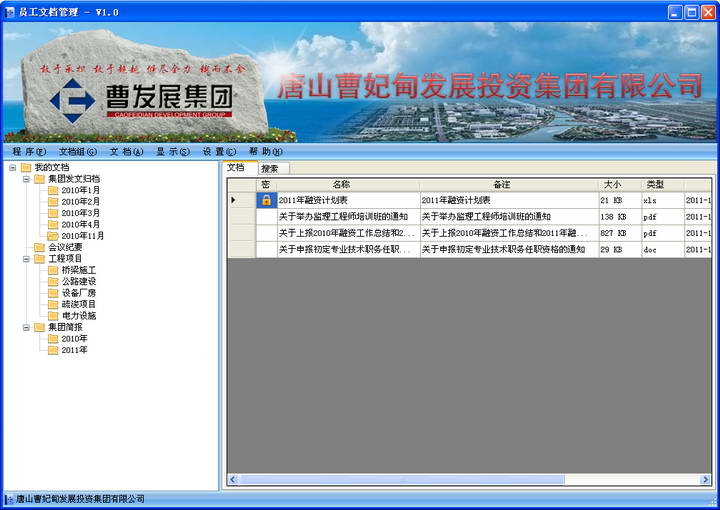Viewport: 720px width, 510px height.
Task: Open the 文档组(G) menu
Action: [x=77, y=152]
